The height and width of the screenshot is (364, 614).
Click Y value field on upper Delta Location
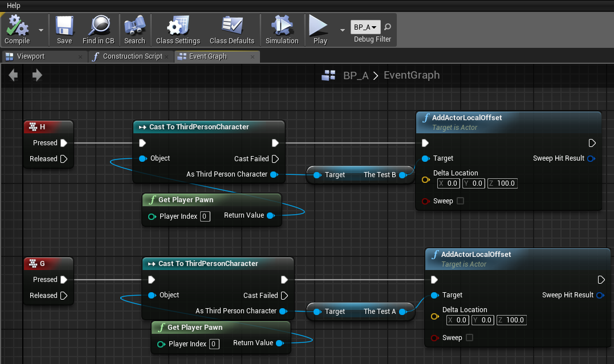pyautogui.click(x=474, y=183)
